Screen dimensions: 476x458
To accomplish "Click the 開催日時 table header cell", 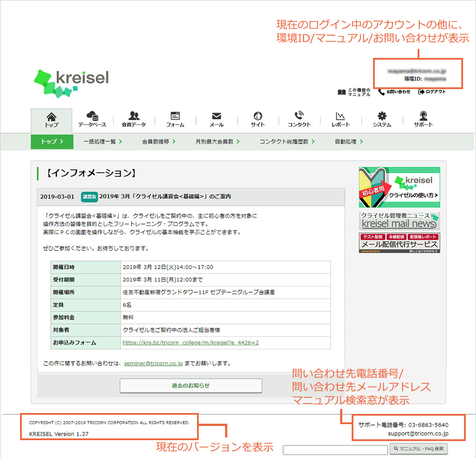I will 86,267.
